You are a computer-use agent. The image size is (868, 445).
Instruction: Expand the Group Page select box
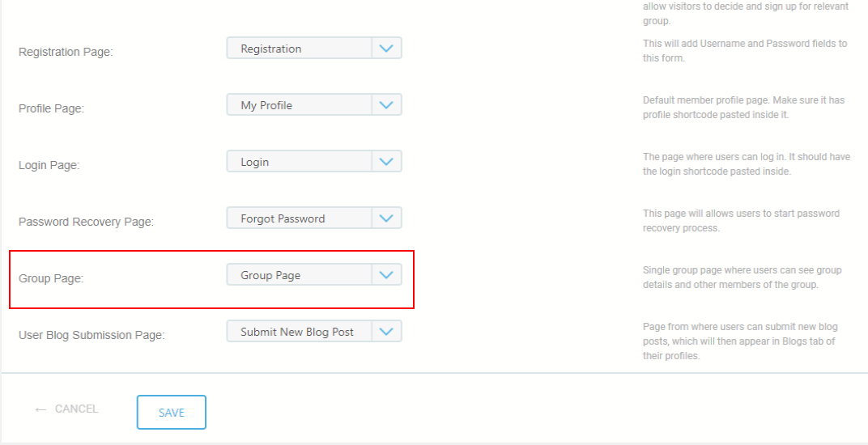[300, 275]
